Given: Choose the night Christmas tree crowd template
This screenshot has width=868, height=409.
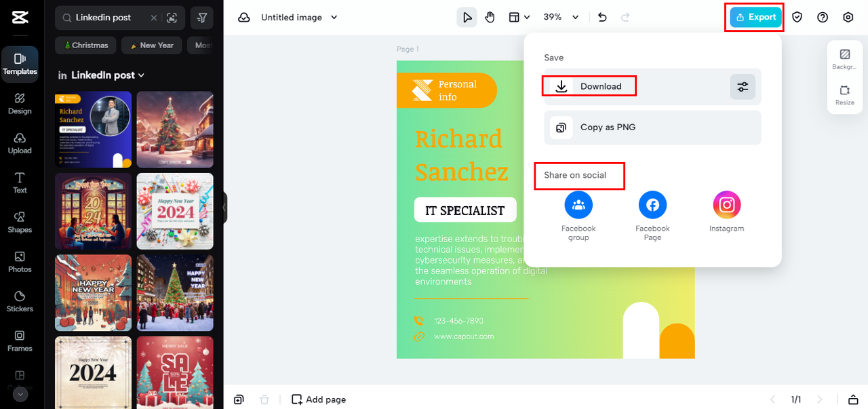Looking at the screenshot, I should (x=175, y=293).
